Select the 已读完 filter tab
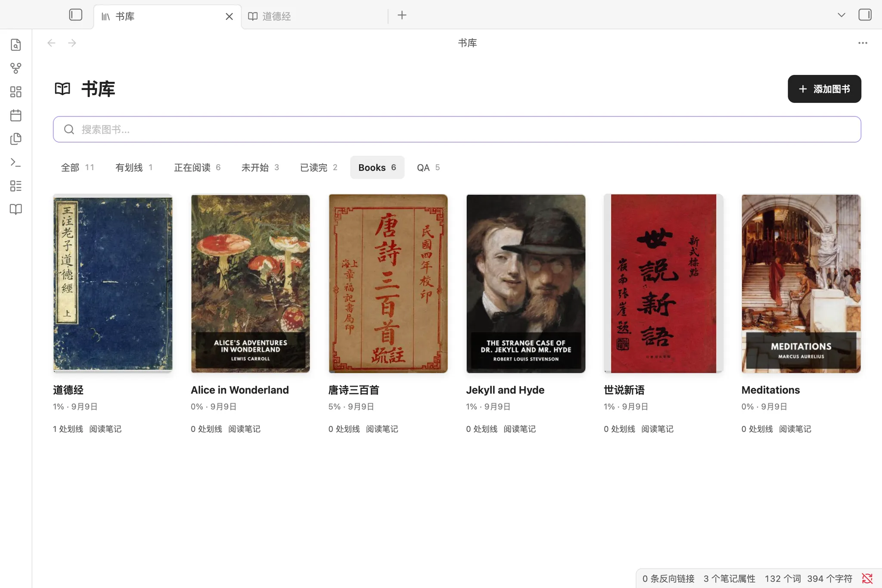Image resolution: width=882 pixels, height=588 pixels. click(x=319, y=168)
